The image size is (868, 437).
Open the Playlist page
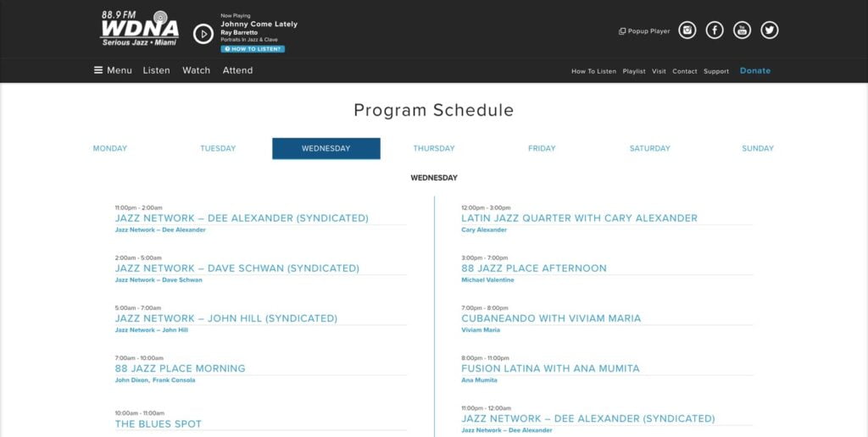pos(634,71)
